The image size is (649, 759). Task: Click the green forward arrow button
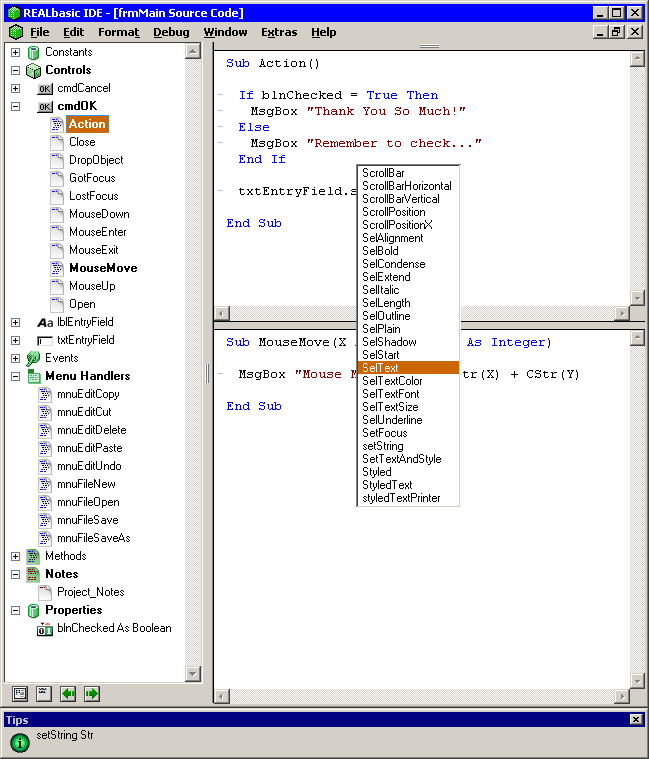(x=91, y=694)
